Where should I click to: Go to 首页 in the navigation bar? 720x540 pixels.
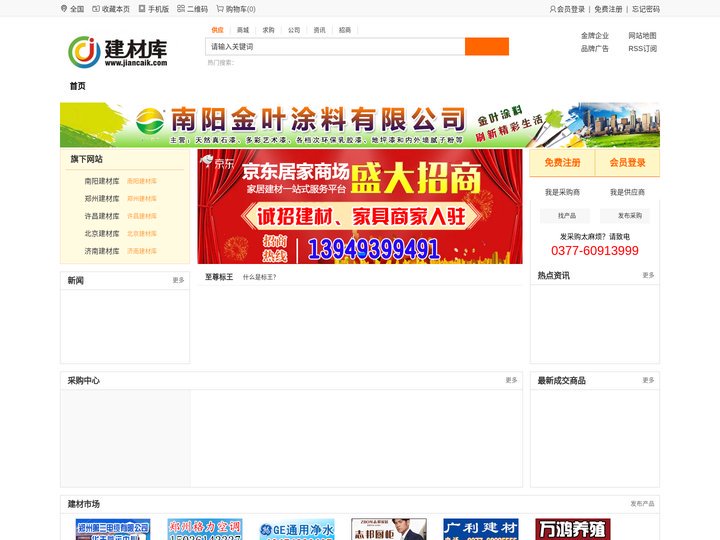click(x=78, y=86)
